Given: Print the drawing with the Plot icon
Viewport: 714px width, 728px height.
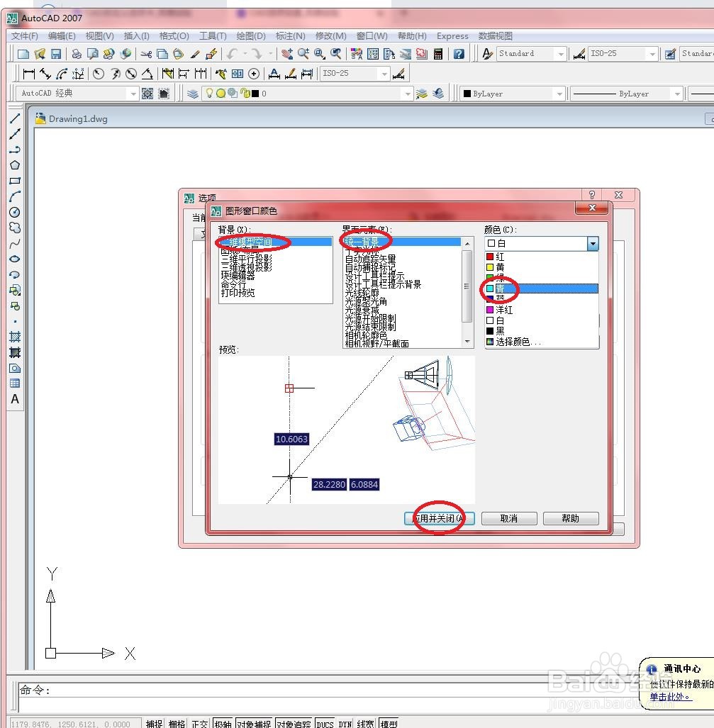Looking at the screenshot, I should [x=77, y=54].
